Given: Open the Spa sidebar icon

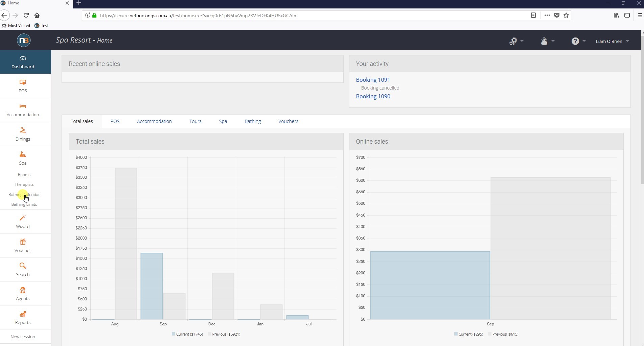Looking at the screenshot, I should 23,154.
